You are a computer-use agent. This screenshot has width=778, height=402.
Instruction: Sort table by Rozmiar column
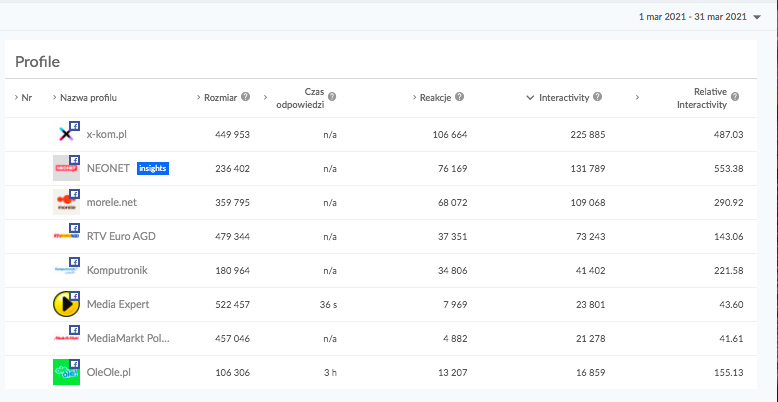[220, 97]
